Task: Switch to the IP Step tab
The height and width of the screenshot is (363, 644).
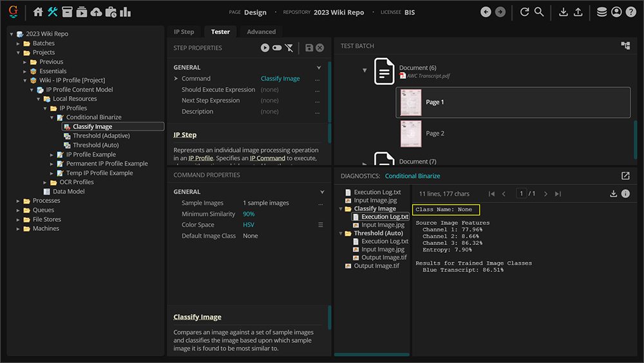Action: (184, 32)
